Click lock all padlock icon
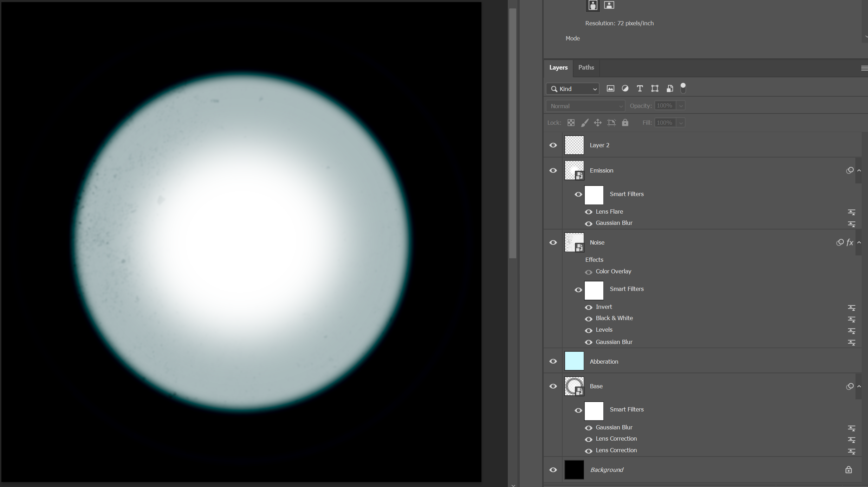The image size is (868, 487). pyautogui.click(x=625, y=123)
